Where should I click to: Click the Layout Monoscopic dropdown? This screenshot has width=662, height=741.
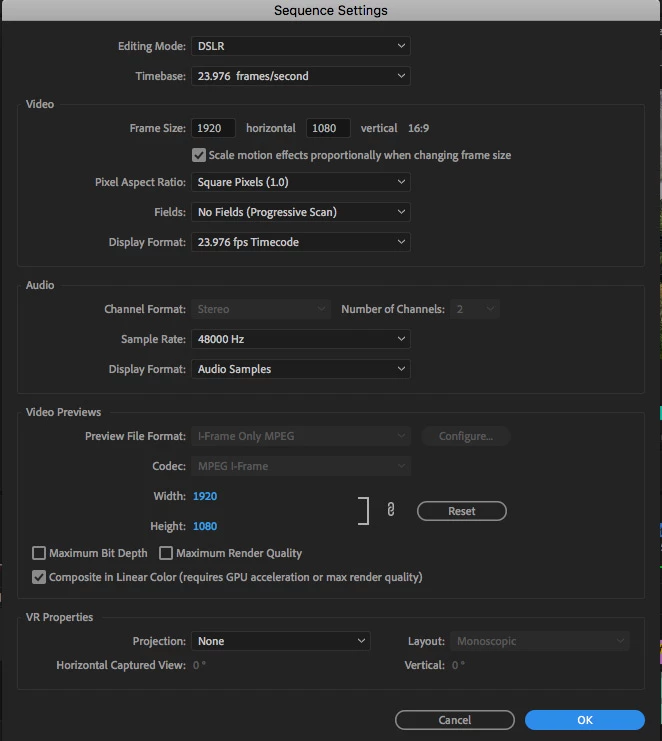(540, 641)
